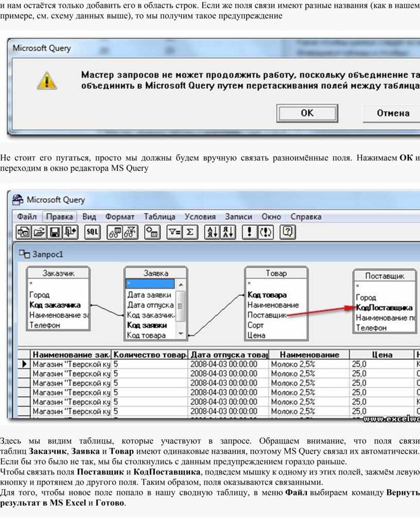Select the highlighted asterisk row in the Заявка table
Viewport: 420px width, 519px height.
[x=150, y=284]
